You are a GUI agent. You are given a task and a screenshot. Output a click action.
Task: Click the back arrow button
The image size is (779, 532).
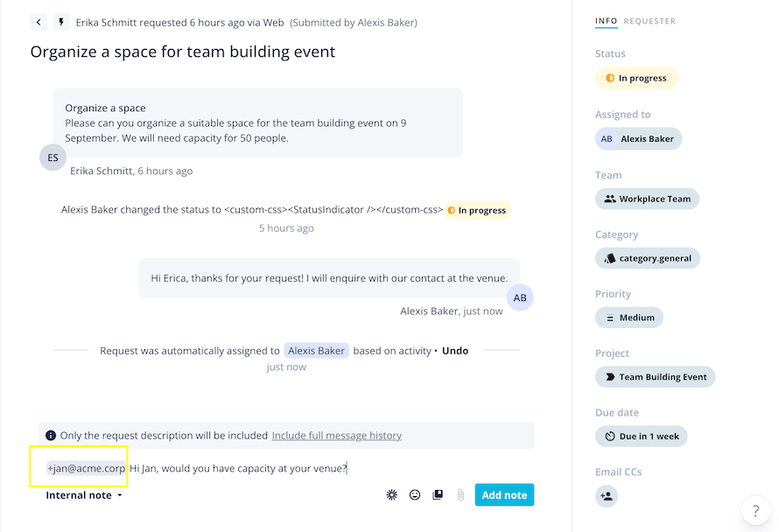(x=39, y=23)
